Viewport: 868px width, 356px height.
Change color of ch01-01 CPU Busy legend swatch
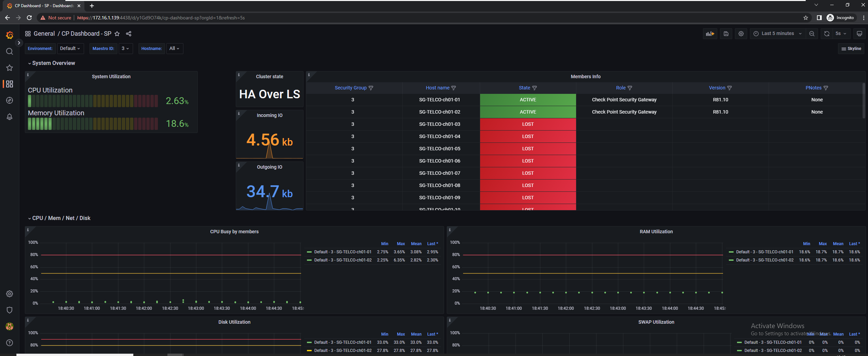pos(309,252)
